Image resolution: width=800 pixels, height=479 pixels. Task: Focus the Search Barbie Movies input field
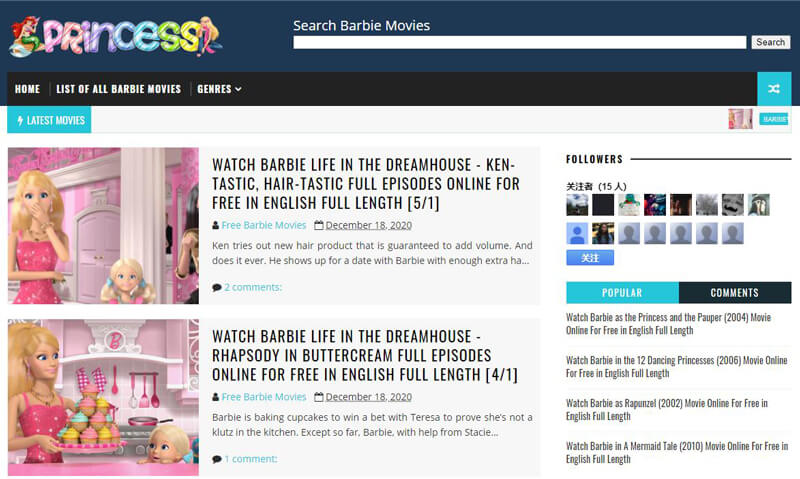tap(519, 42)
